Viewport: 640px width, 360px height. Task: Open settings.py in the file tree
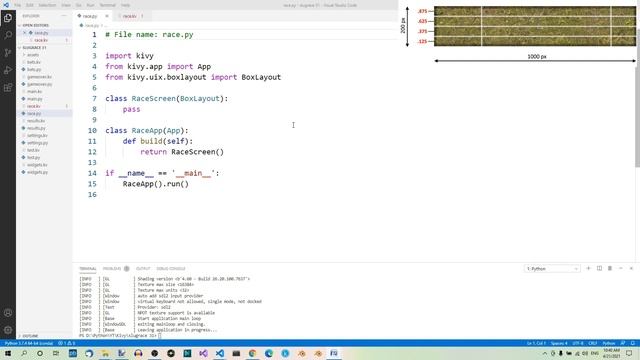37,143
